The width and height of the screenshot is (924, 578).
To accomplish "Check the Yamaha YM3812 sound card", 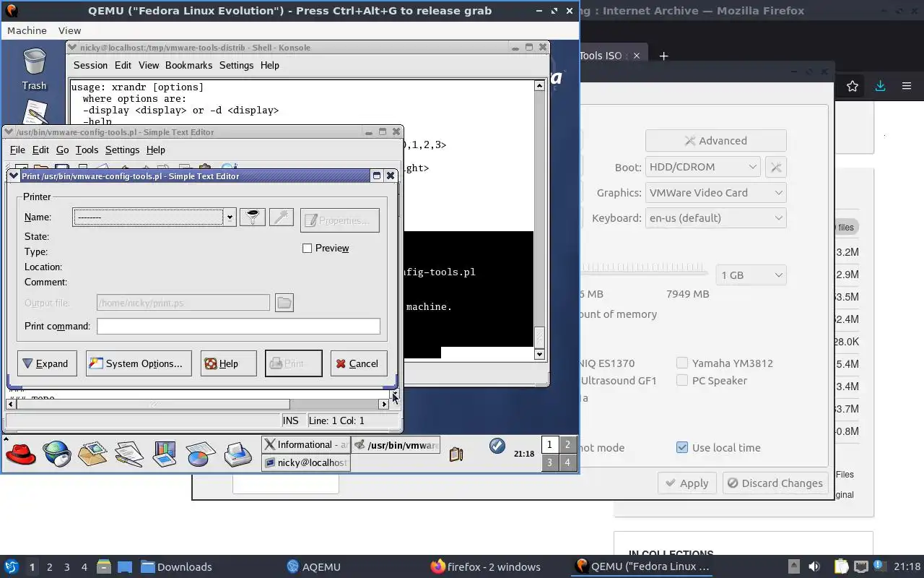I will pyautogui.click(x=682, y=363).
